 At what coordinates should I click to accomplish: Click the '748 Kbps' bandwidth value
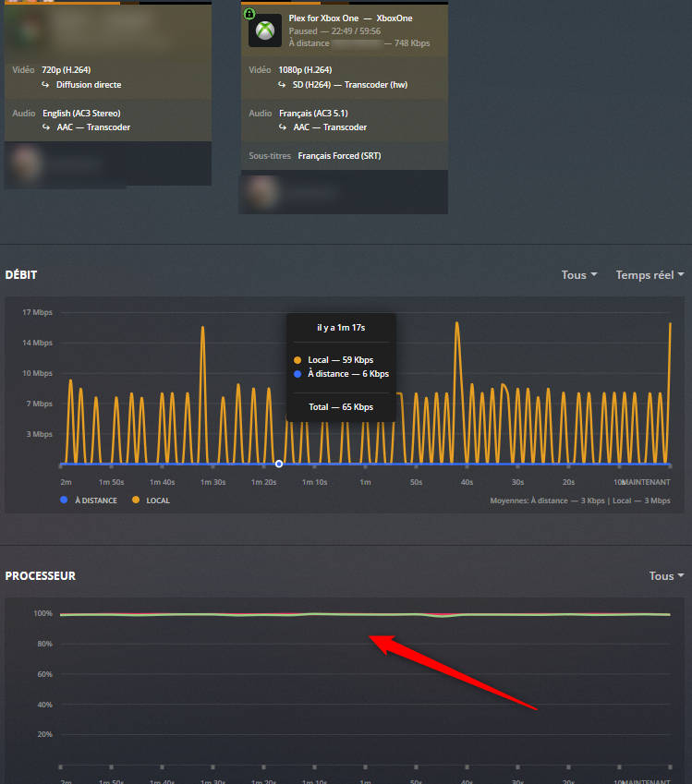click(x=412, y=43)
